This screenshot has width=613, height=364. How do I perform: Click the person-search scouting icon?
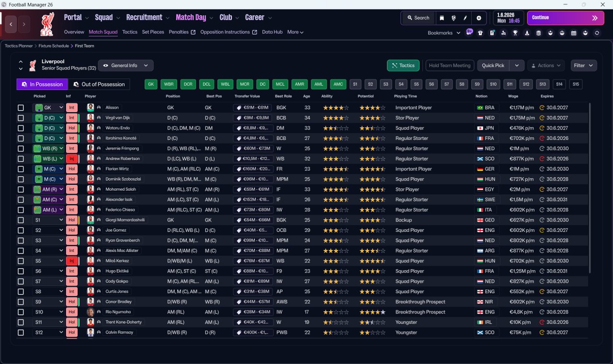[x=504, y=33]
